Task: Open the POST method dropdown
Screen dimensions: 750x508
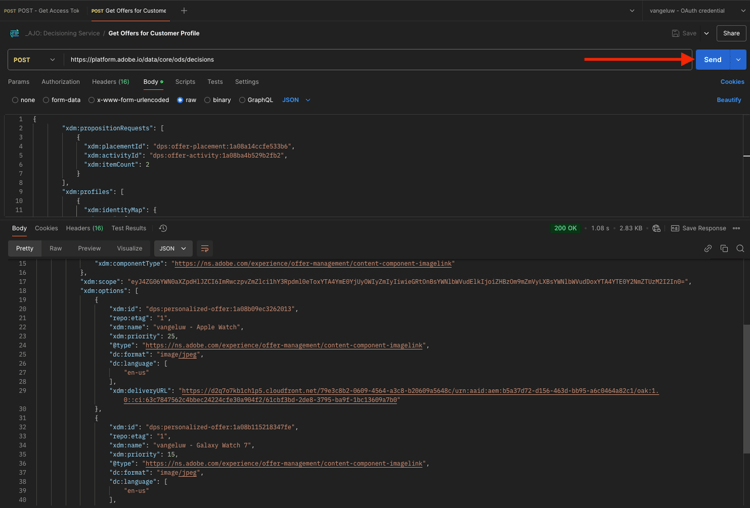Action: pyautogui.click(x=34, y=60)
